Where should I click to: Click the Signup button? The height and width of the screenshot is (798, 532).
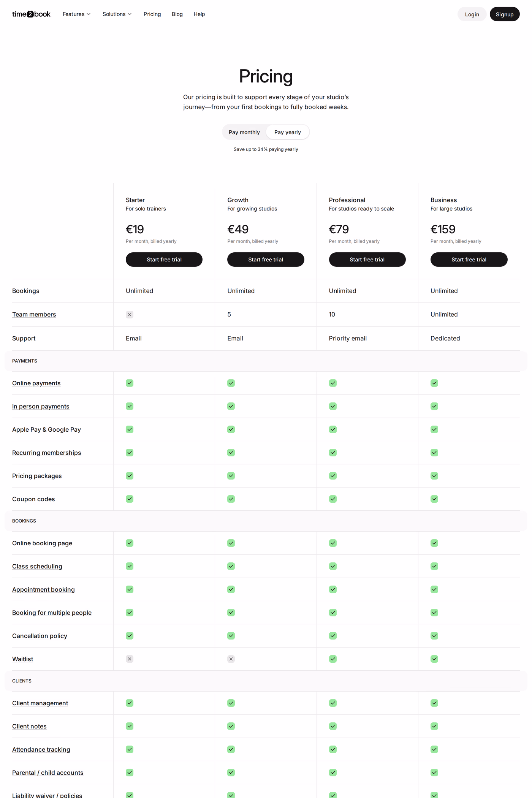[x=505, y=14]
